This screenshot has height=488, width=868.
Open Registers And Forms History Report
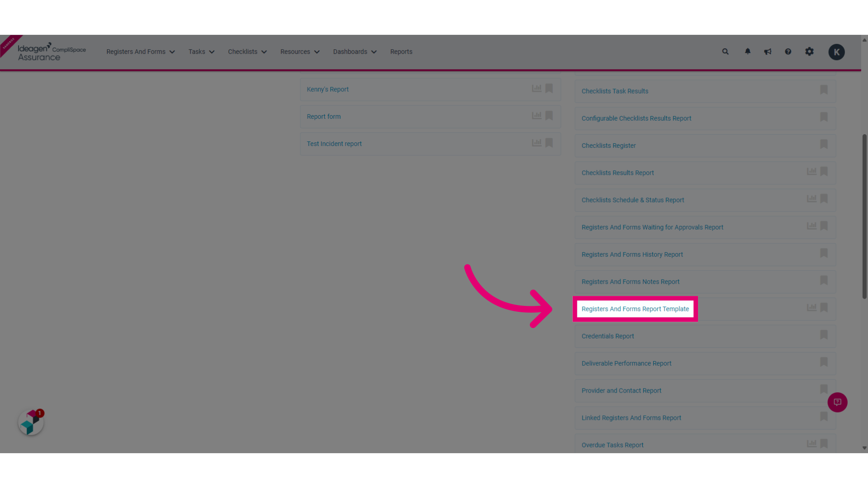point(632,254)
